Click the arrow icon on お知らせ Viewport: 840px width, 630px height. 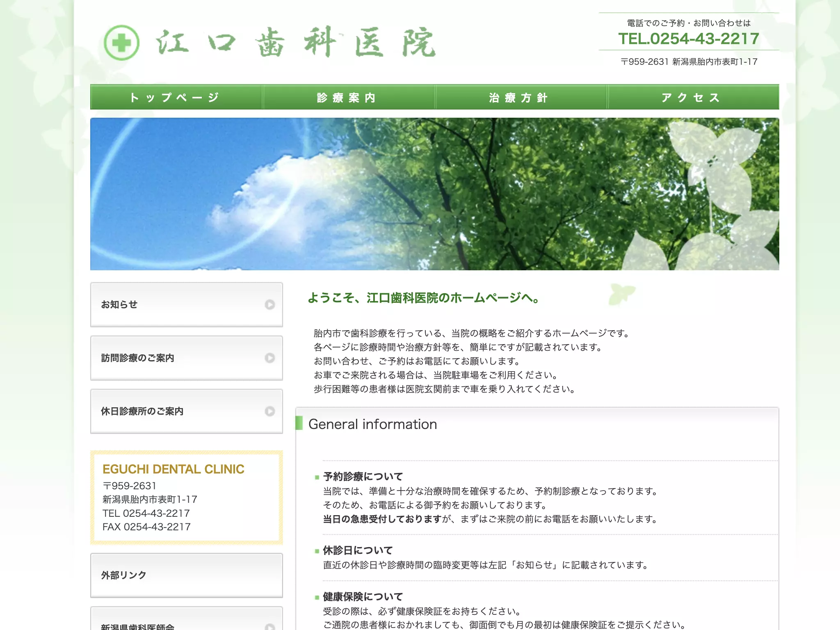pyautogui.click(x=269, y=305)
